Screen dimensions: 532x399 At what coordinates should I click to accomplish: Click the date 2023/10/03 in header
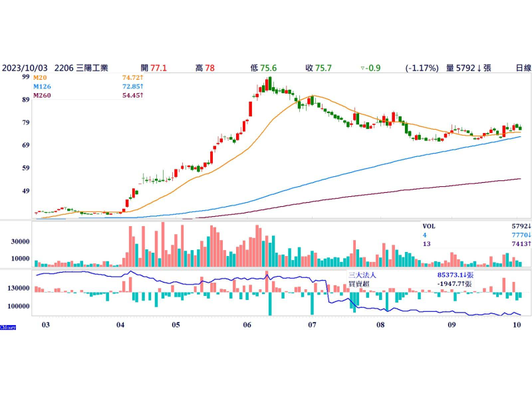coord(24,68)
